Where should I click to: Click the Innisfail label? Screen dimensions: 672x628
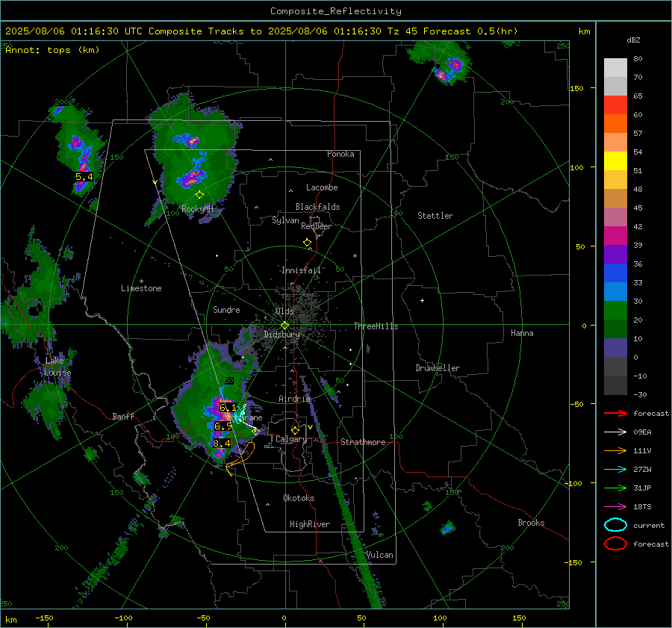[x=301, y=270]
